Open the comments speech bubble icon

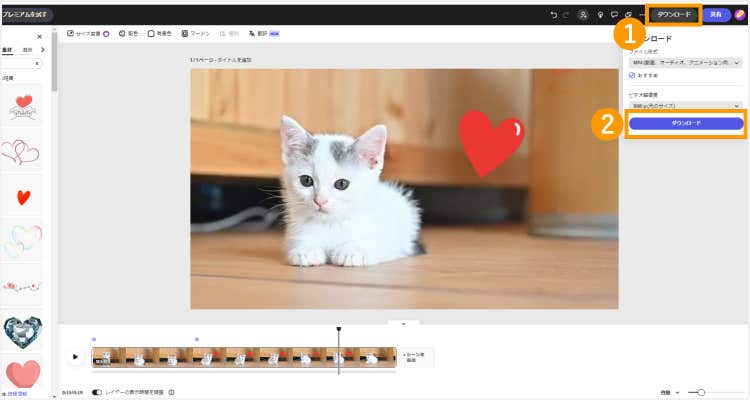[615, 15]
